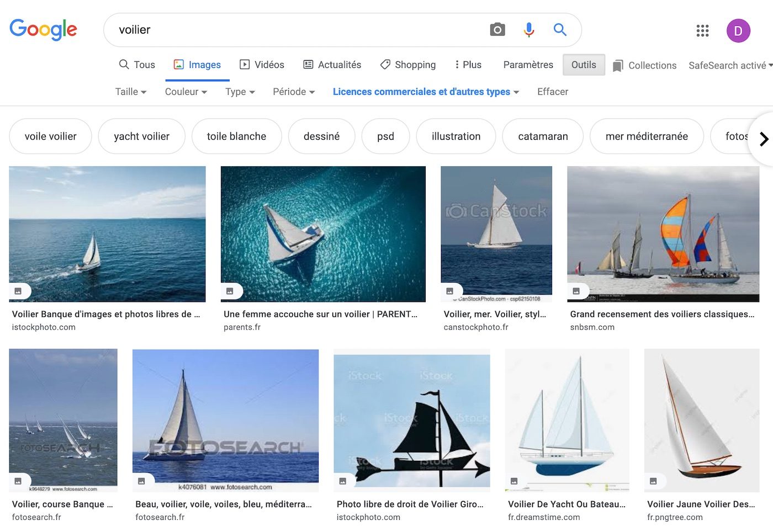Click the Shopping label icon
This screenshot has width=773, height=532.
(385, 65)
